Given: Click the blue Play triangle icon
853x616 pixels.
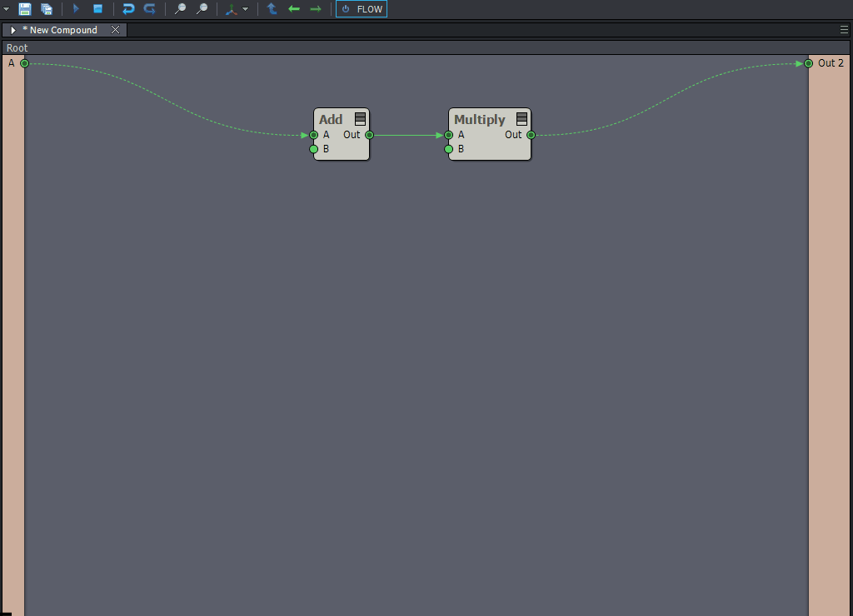Looking at the screenshot, I should click(x=76, y=8).
